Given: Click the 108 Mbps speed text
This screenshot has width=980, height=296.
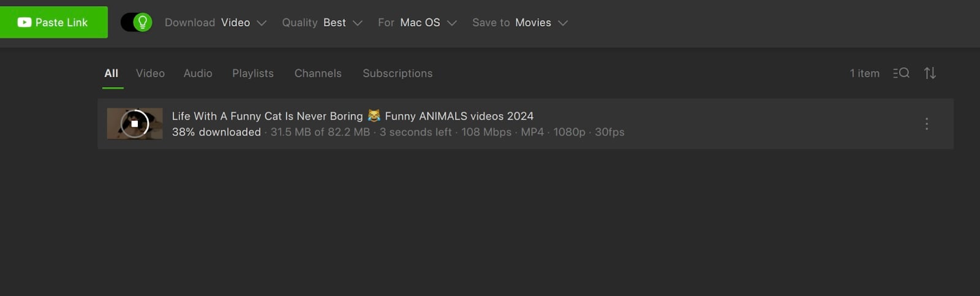Looking at the screenshot, I should pyautogui.click(x=486, y=132).
